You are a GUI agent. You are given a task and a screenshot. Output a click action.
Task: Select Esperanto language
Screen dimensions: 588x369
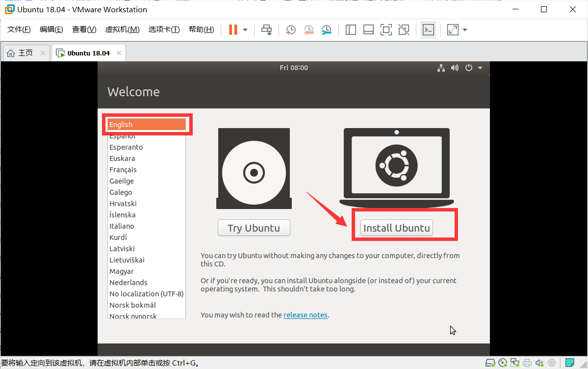(x=147, y=147)
